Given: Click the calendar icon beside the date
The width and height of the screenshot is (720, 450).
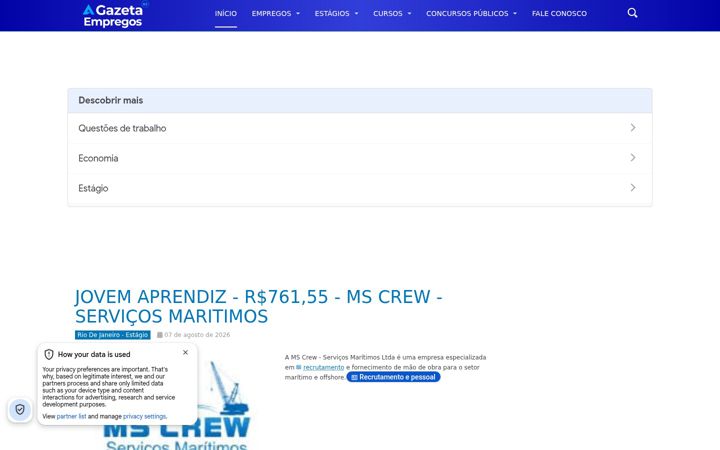Looking at the screenshot, I should (x=160, y=335).
